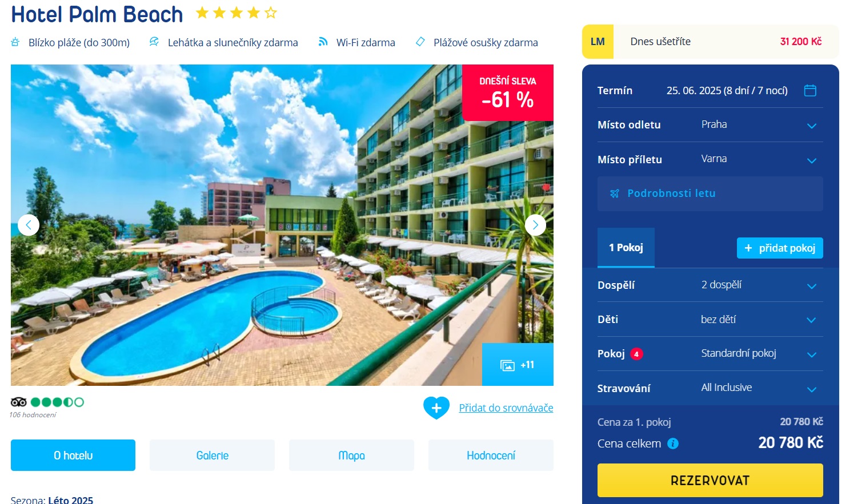The width and height of the screenshot is (850, 504).
Task: Open the Mapa tab
Action: pyautogui.click(x=351, y=455)
